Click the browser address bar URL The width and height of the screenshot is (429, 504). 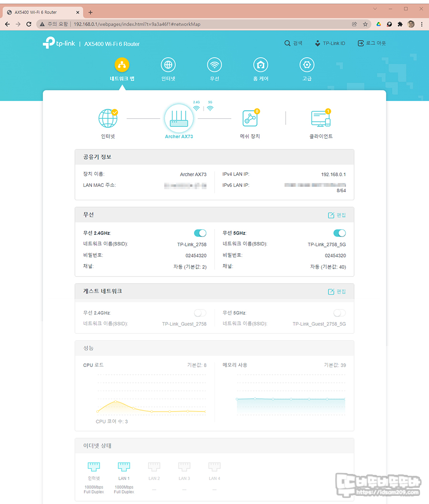tap(137, 24)
